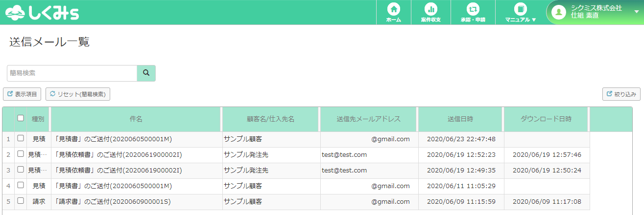The width and height of the screenshot is (644, 215).
Task: Sort by 送信先メールアドレス column header
Action: click(369, 119)
